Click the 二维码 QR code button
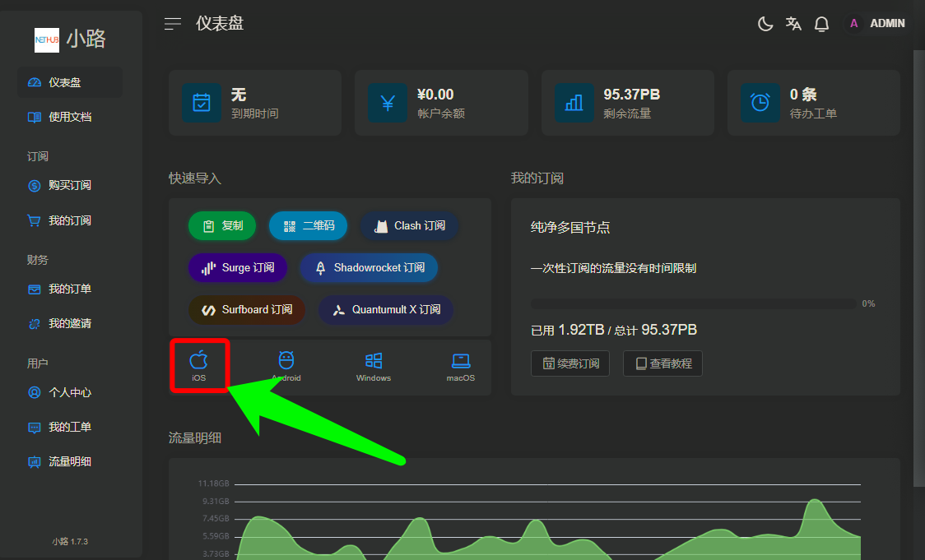The height and width of the screenshot is (560, 925). tap(308, 226)
